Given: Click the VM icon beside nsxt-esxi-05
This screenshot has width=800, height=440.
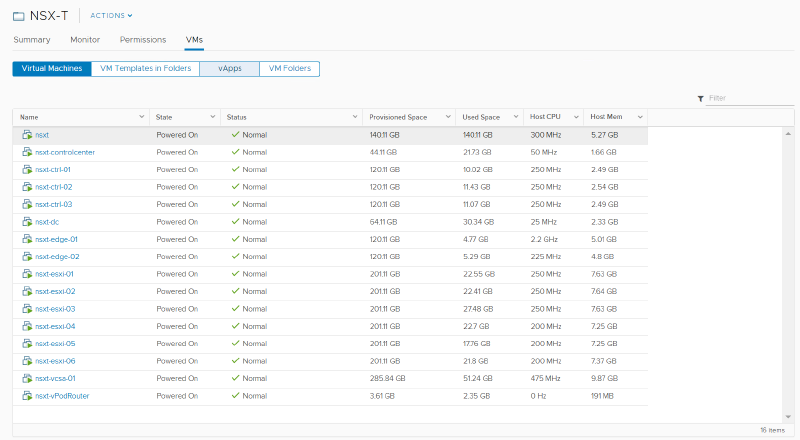Looking at the screenshot, I should (27, 344).
